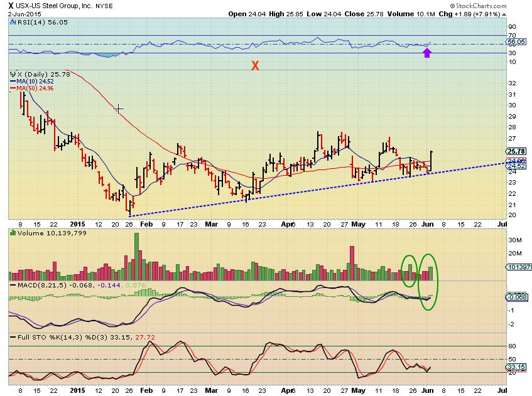Click the price bars icon before X (Daily)
Image resolution: width=532 pixels, height=396 pixels.
pos(13,73)
